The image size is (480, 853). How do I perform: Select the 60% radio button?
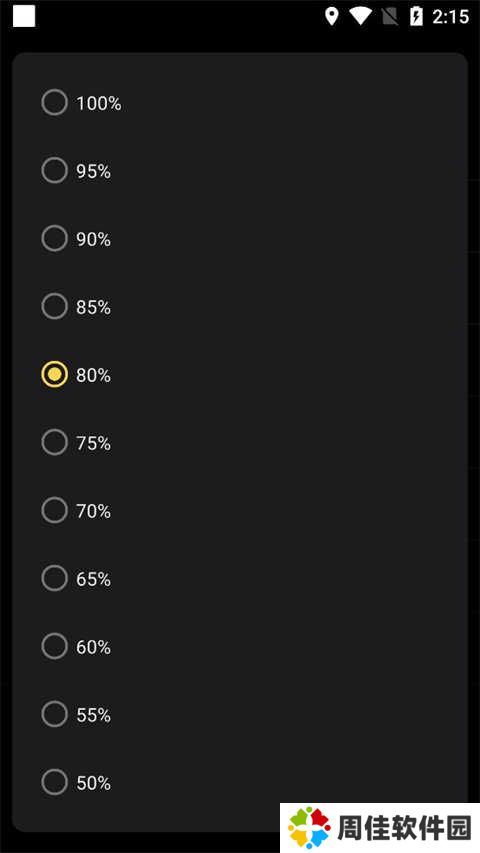point(54,646)
